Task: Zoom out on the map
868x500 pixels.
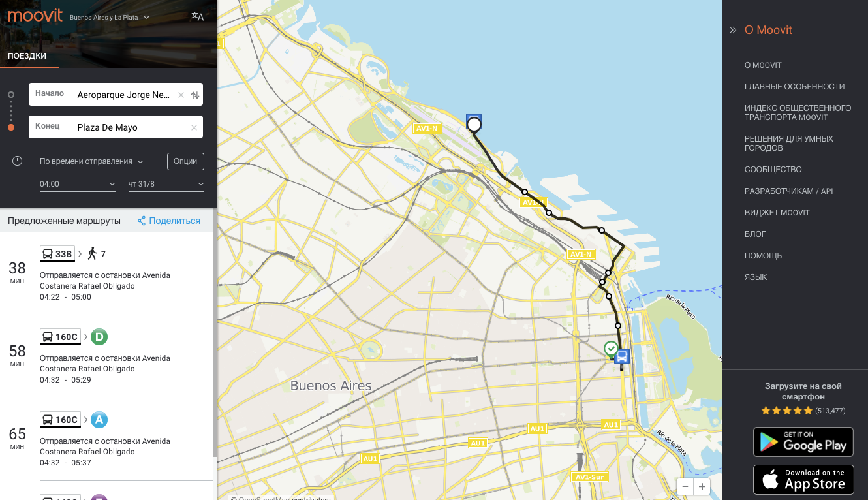Action: tap(685, 486)
